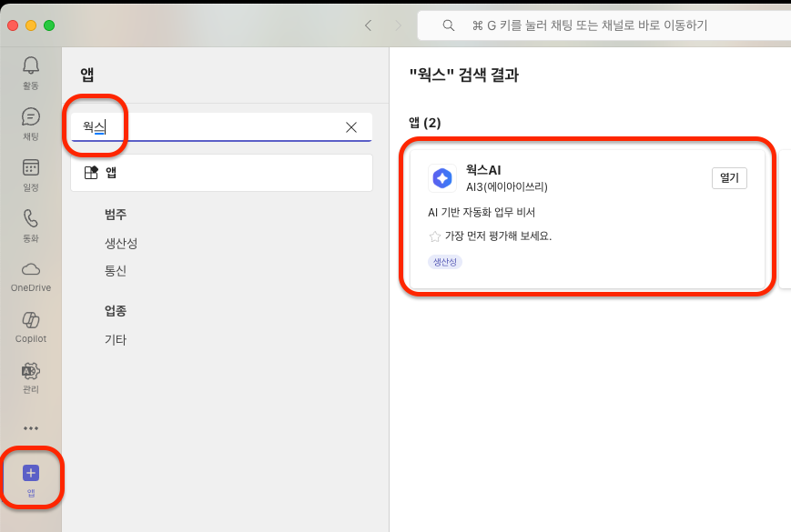Show more apps with ellipsis icon
Screen dimensions: 791x532
point(31,428)
